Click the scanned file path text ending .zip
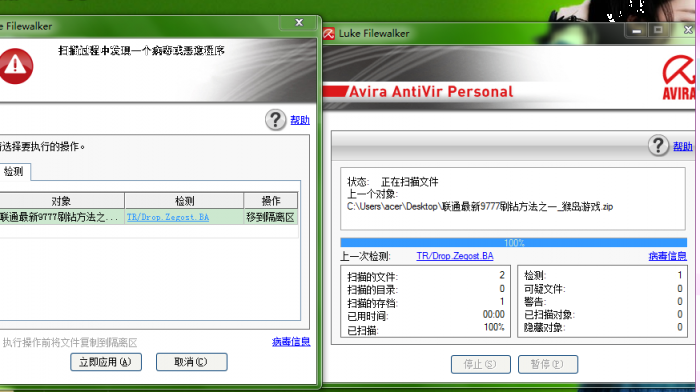 click(480, 207)
